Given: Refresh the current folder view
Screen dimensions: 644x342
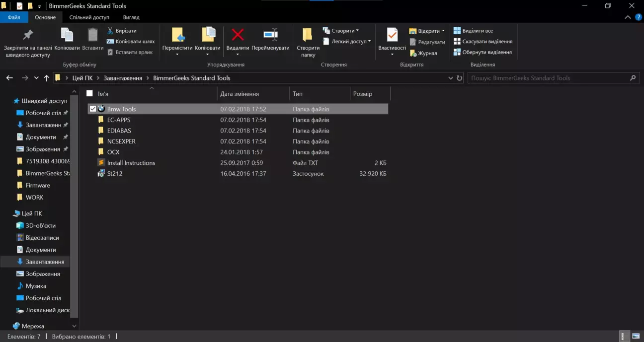Looking at the screenshot, I should click(460, 78).
